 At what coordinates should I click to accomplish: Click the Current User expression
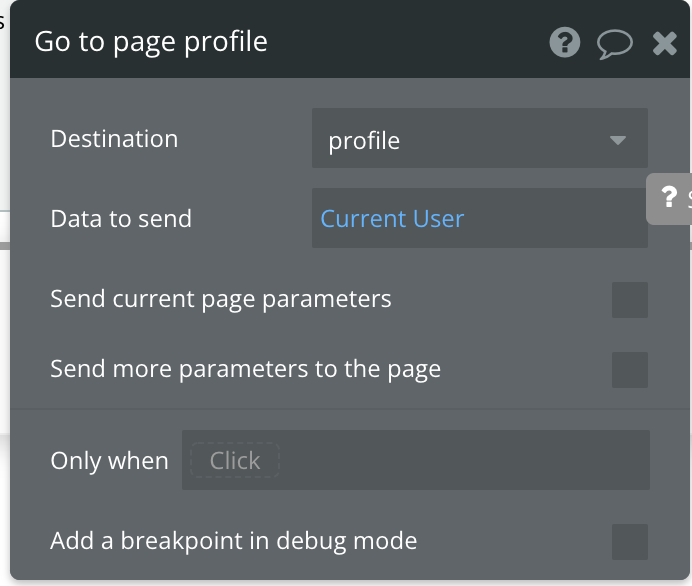click(392, 219)
